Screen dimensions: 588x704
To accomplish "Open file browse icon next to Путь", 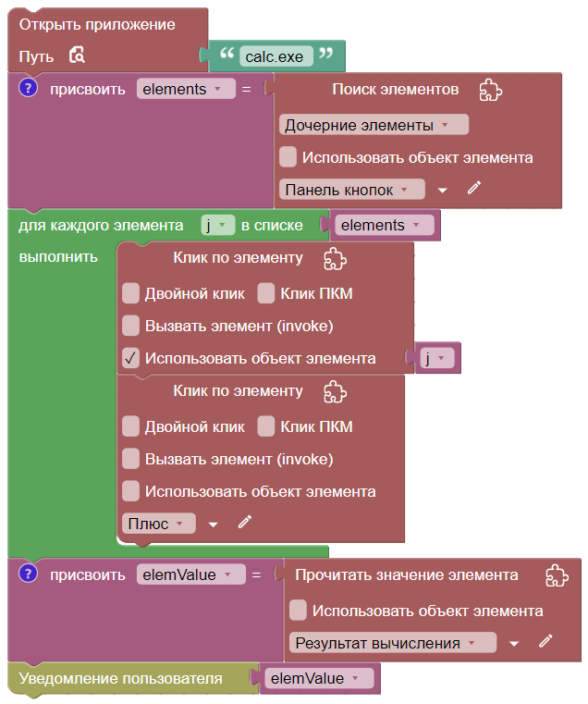I will tap(77, 56).
